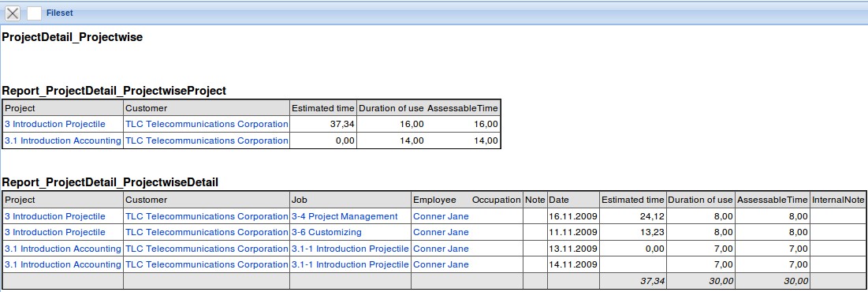
Task: Open project link in the 3-6 Customizing row
Action: coord(55,232)
